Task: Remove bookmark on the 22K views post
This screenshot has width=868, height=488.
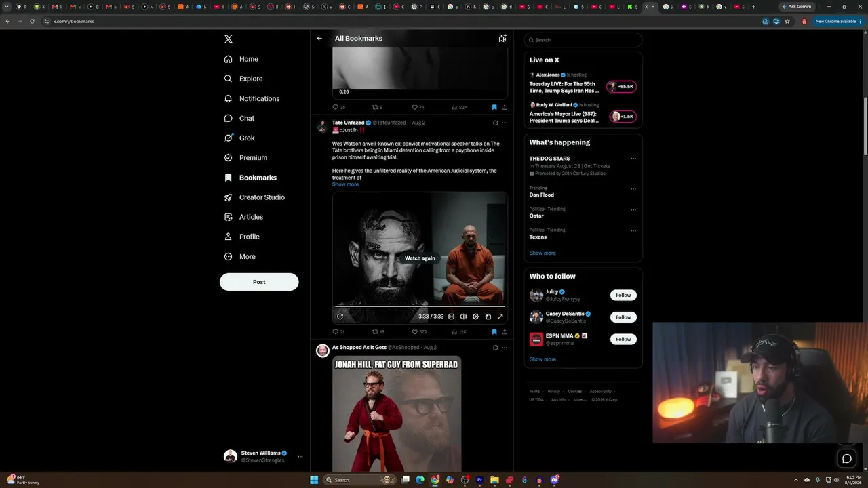Action: pyautogui.click(x=494, y=107)
